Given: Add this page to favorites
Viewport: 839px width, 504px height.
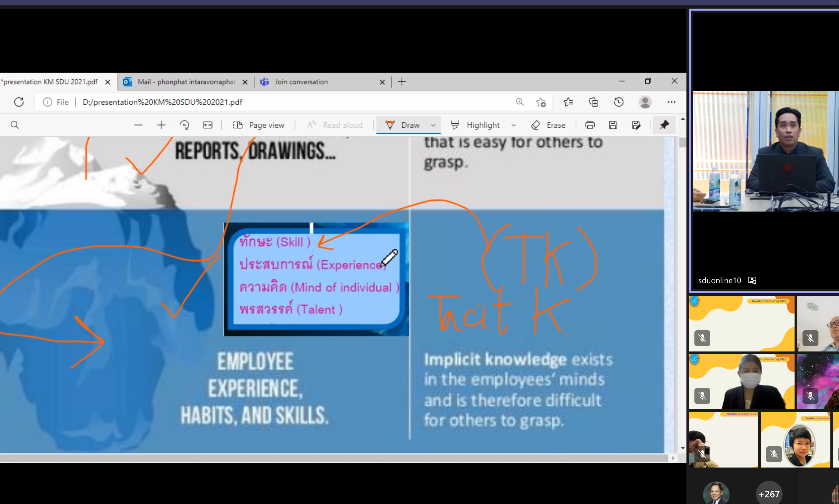Looking at the screenshot, I should pyautogui.click(x=541, y=102).
